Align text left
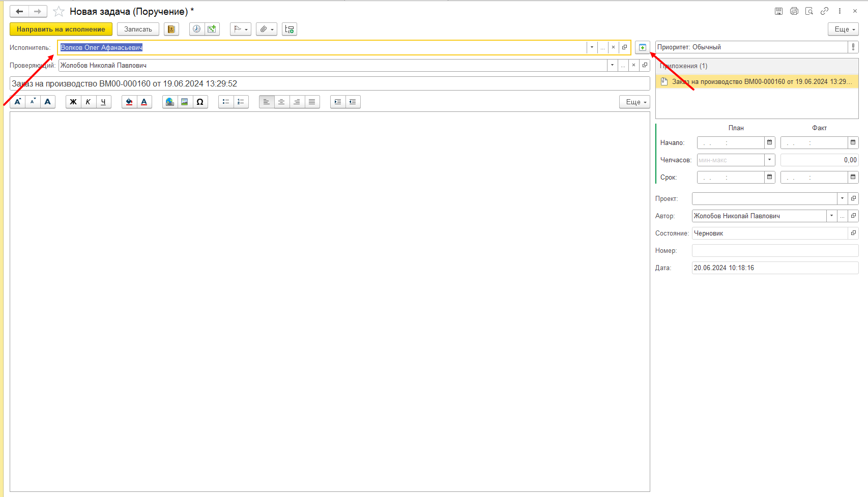The width and height of the screenshot is (868, 497). click(x=267, y=102)
